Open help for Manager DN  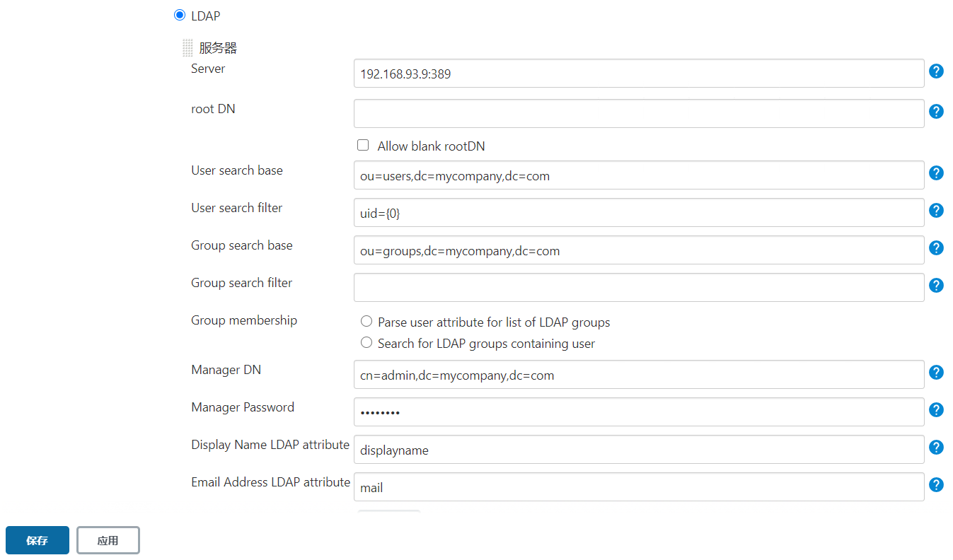pos(936,372)
